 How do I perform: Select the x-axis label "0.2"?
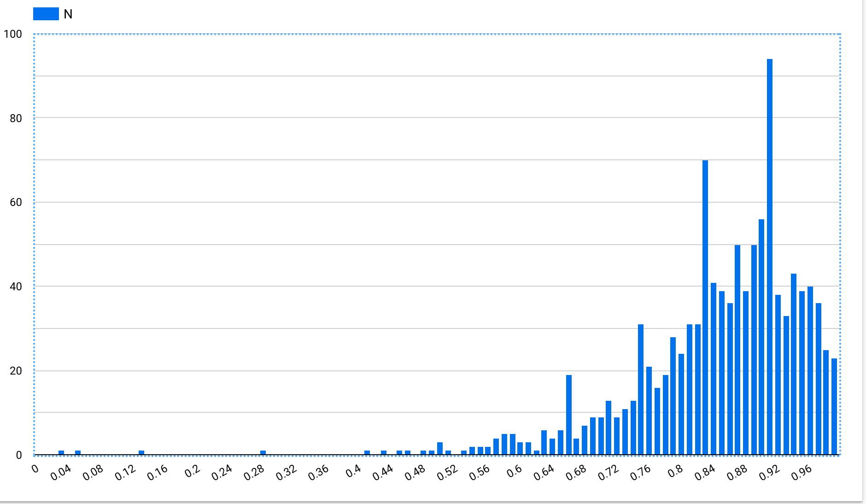193,471
